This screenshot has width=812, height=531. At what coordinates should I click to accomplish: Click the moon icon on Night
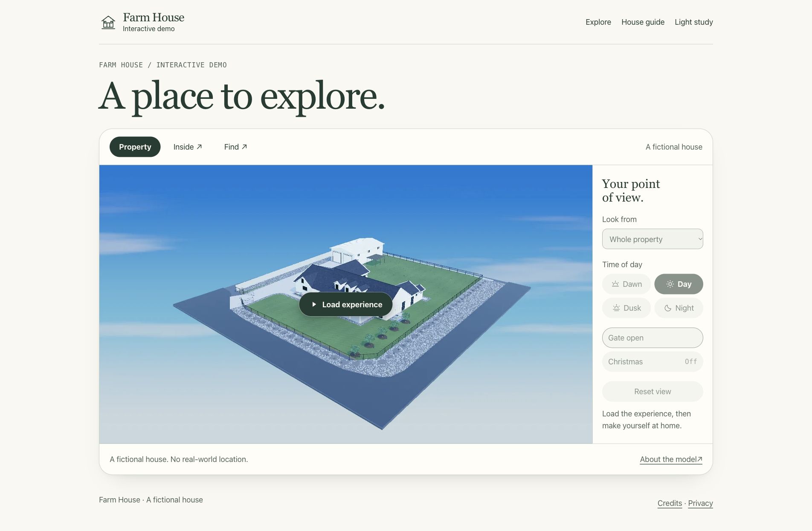[668, 308]
